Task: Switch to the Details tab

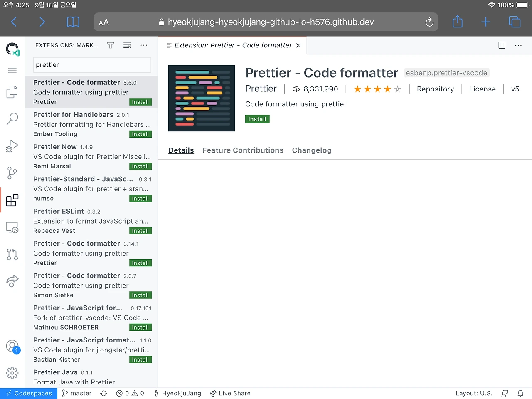Action: tap(181, 150)
